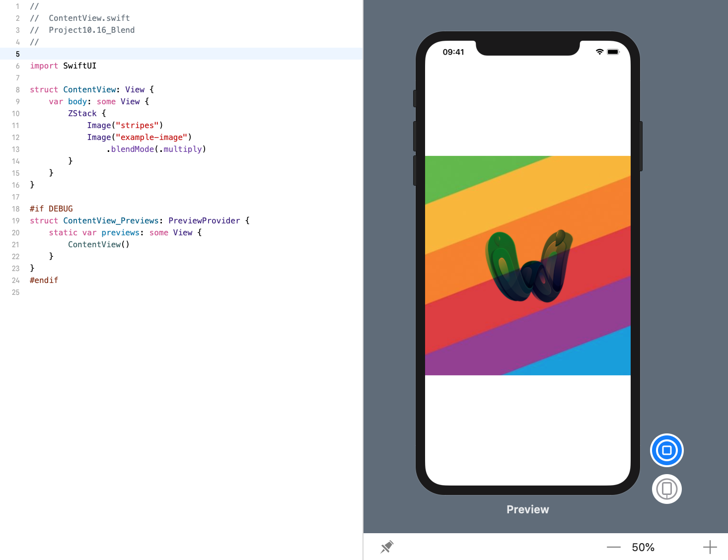
Task: Pin the preview with the pushpin icon
Action: 387,547
